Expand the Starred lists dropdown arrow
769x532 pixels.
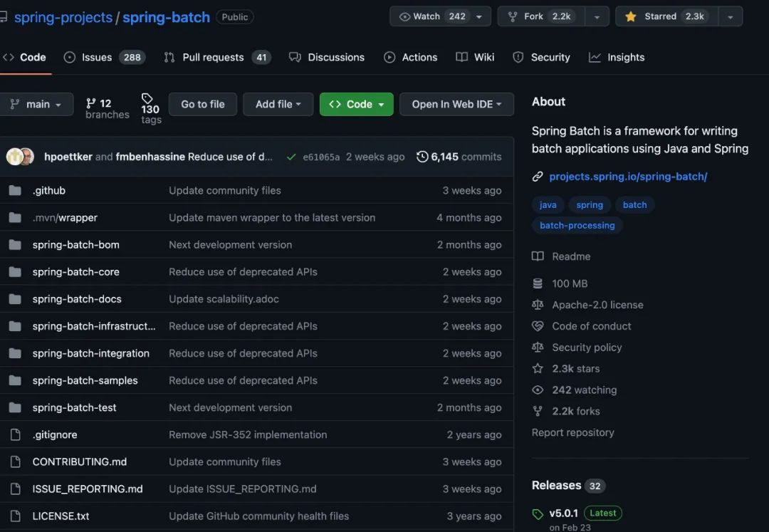point(731,16)
